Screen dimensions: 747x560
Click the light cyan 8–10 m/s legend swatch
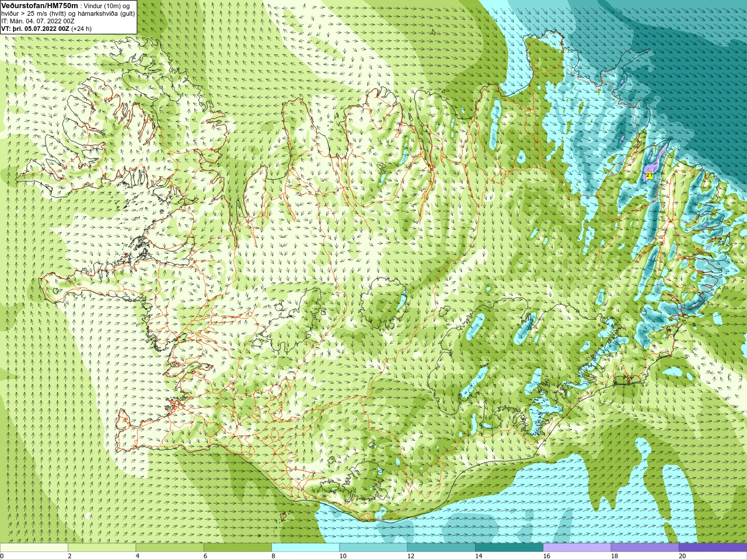point(305,547)
